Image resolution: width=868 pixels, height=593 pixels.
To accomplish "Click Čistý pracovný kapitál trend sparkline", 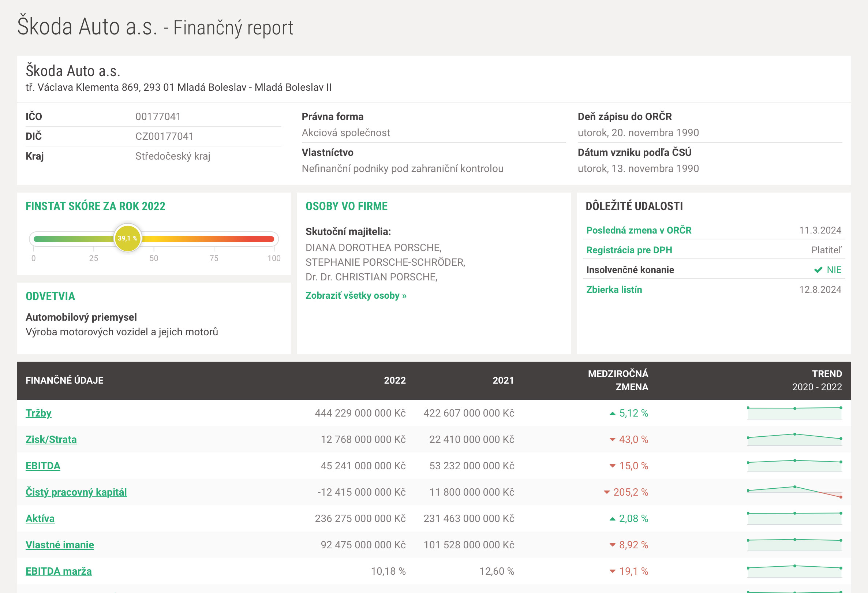I will click(x=794, y=492).
